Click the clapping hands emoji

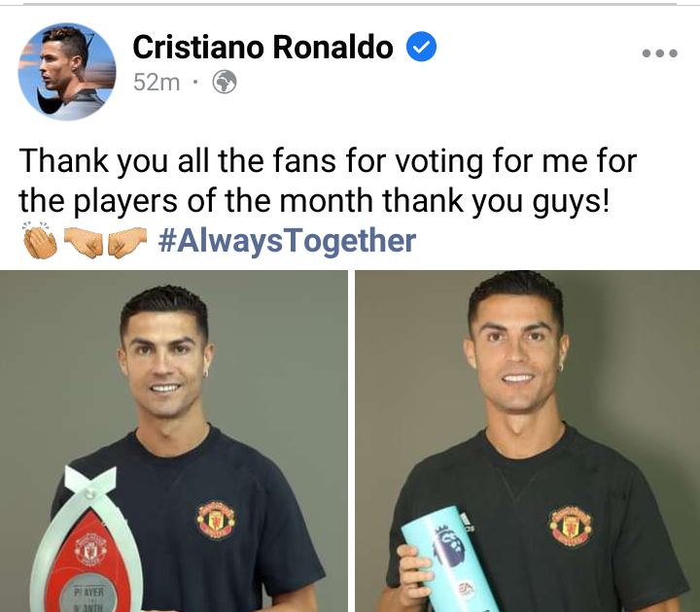click(40, 241)
